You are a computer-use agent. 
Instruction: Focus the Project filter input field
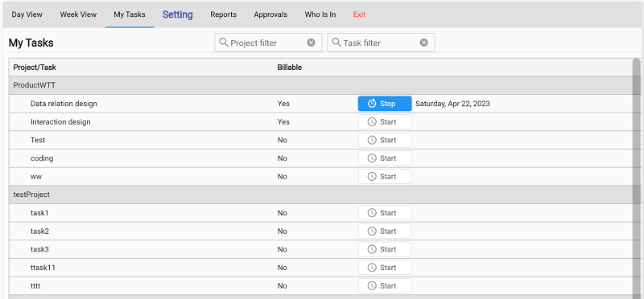[268, 43]
